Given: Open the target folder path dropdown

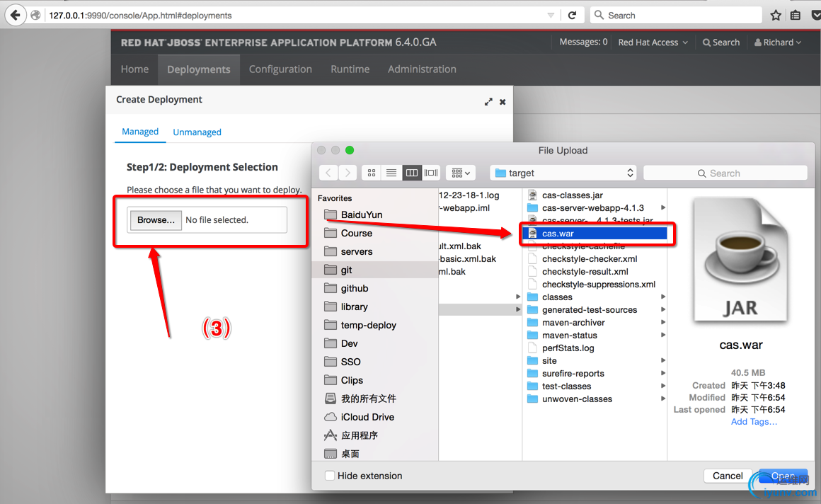Looking at the screenshot, I should point(563,173).
